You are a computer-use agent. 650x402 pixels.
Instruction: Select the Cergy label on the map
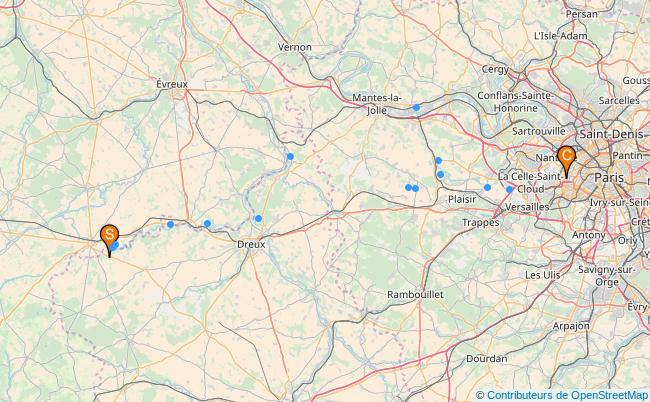point(495,69)
